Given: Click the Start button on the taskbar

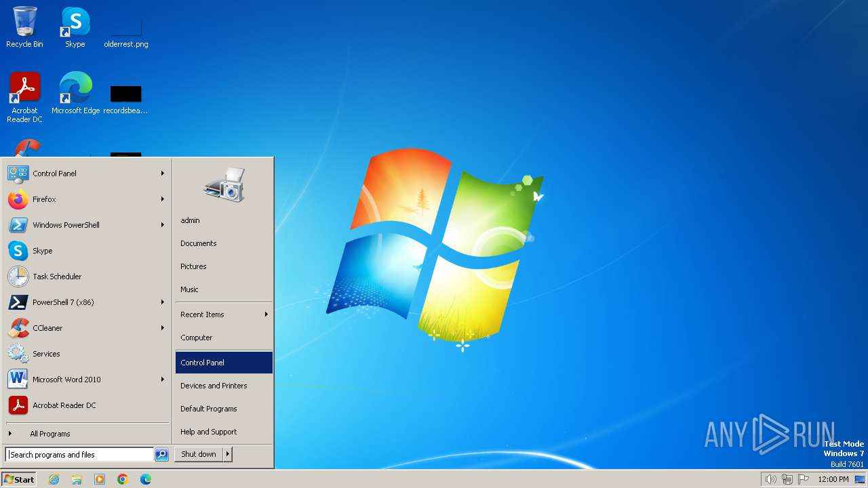Looking at the screenshot, I should (x=19, y=479).
